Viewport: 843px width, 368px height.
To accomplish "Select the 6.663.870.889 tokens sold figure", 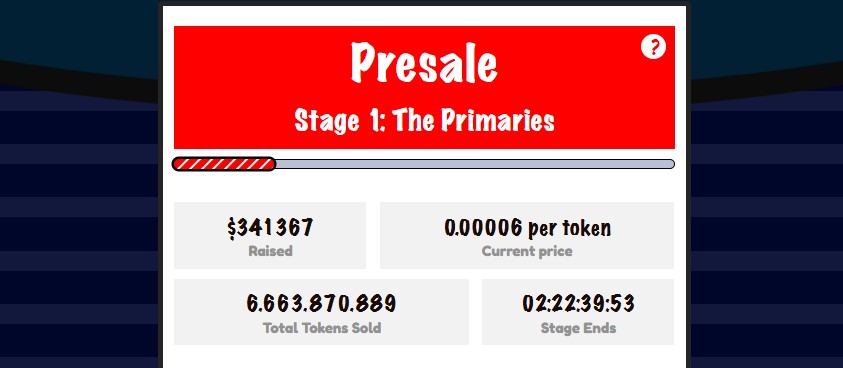I will tap(321, 304).
